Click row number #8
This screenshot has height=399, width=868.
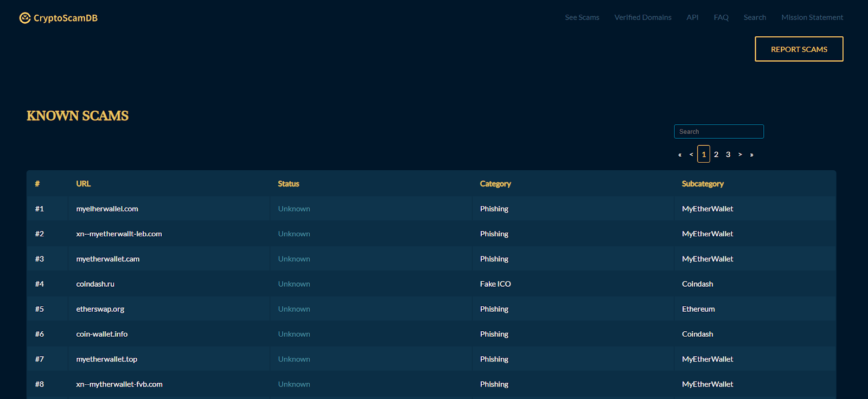click(x=39, y=384)
